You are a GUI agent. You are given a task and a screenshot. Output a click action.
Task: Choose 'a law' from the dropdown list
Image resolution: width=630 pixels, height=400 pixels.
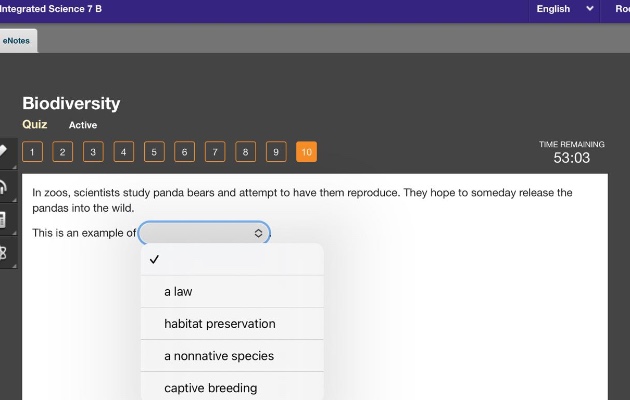[x=232, y=292]
